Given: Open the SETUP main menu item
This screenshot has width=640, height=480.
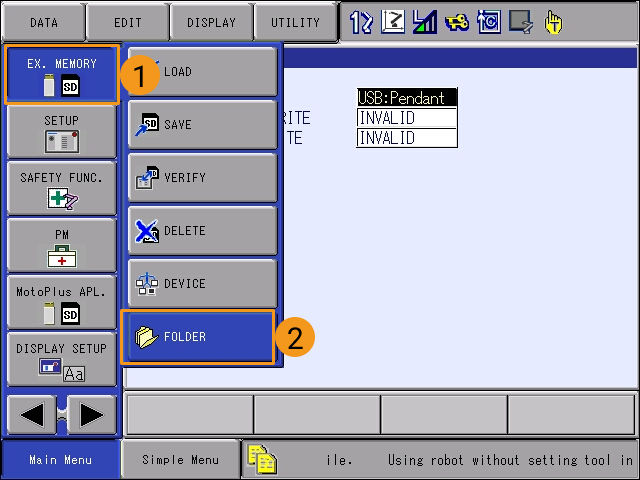Looking at the screenshot, I should pos(62,131).
